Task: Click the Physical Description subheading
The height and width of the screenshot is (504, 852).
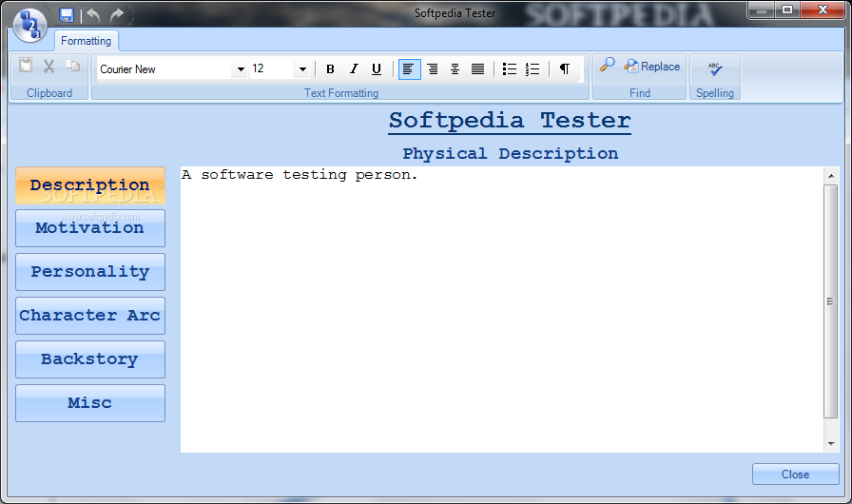Action: coord(511,154)
